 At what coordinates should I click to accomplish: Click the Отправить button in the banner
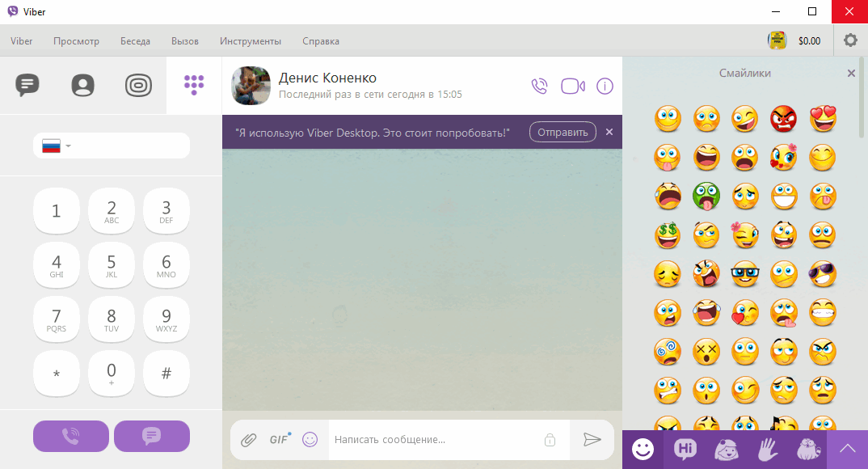click(x=563, y=132)
